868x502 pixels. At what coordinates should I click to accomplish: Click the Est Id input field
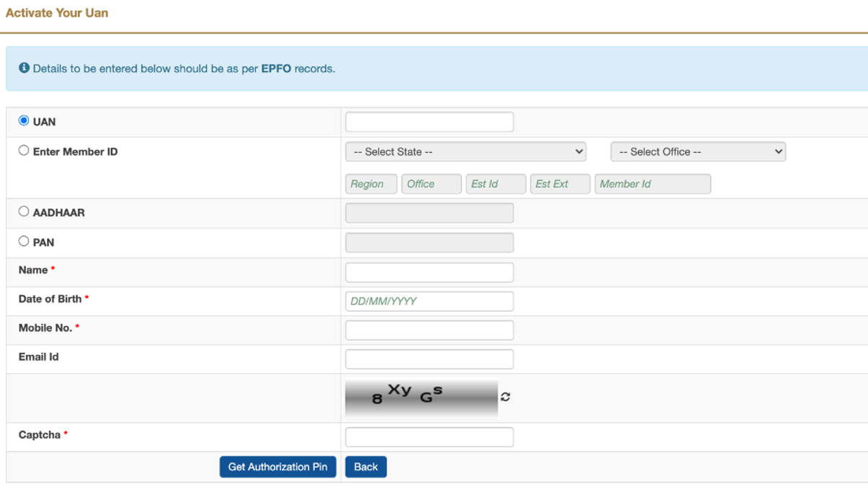coord(495,184)
